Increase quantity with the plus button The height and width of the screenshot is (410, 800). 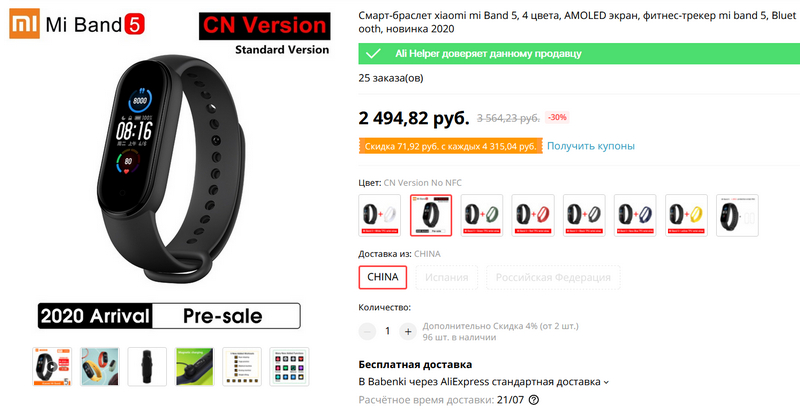(408, 331)
